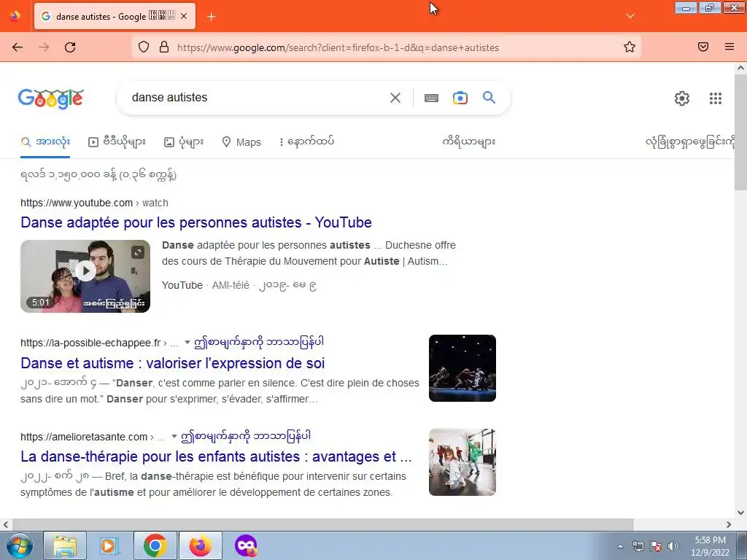Image resolution: width=747 pixels, height=560 pixels.
Task: Click the vertical scrollbar up arrow
Action: point(740,68)
